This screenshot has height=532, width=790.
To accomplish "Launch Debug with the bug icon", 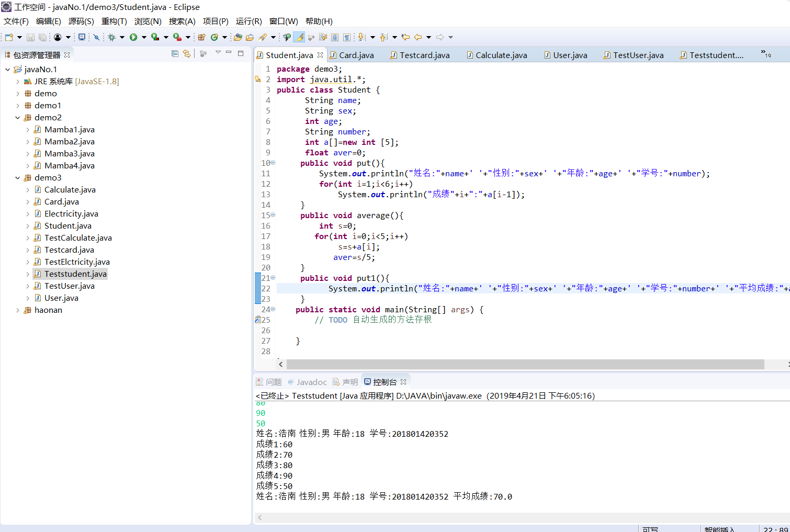I will [111, 37].
